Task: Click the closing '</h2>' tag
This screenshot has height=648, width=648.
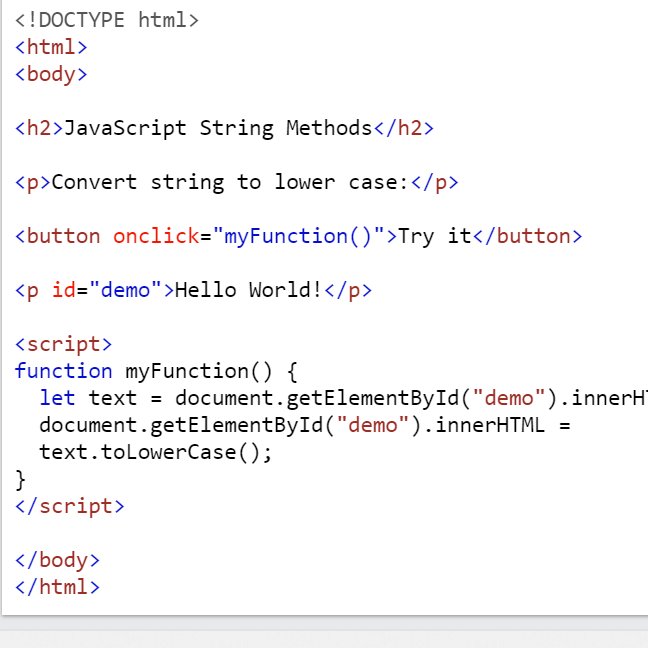Action: 403,128
